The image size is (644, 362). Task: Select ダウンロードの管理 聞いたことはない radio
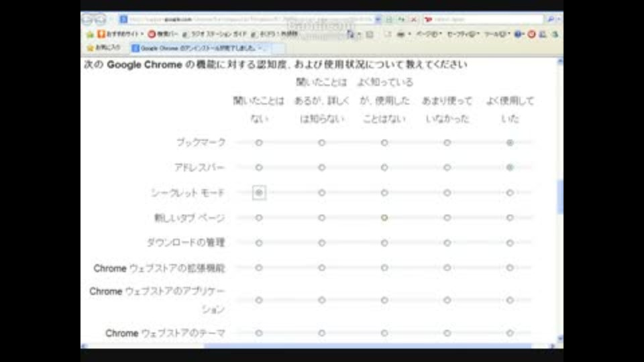[x=259, y=243]
